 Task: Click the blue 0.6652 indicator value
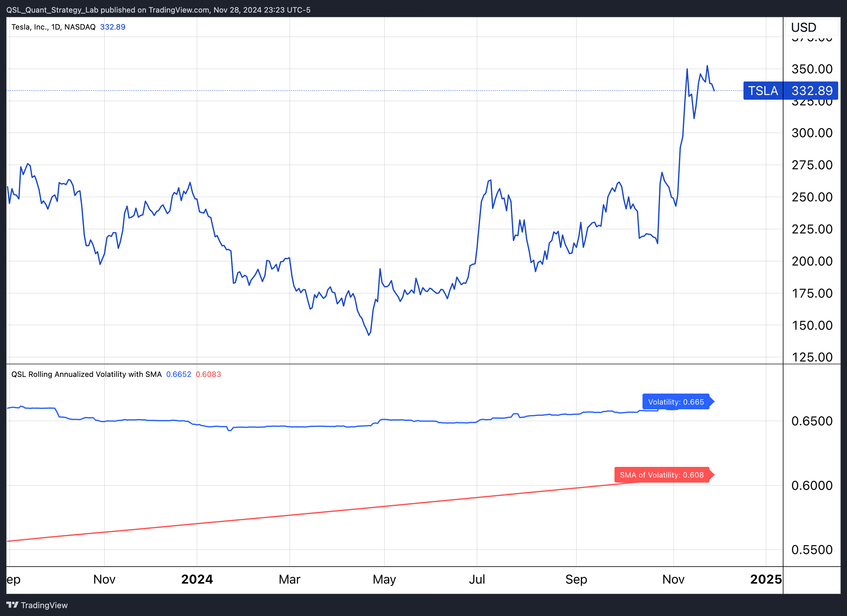pyautogui.click(x=178, y=374)
